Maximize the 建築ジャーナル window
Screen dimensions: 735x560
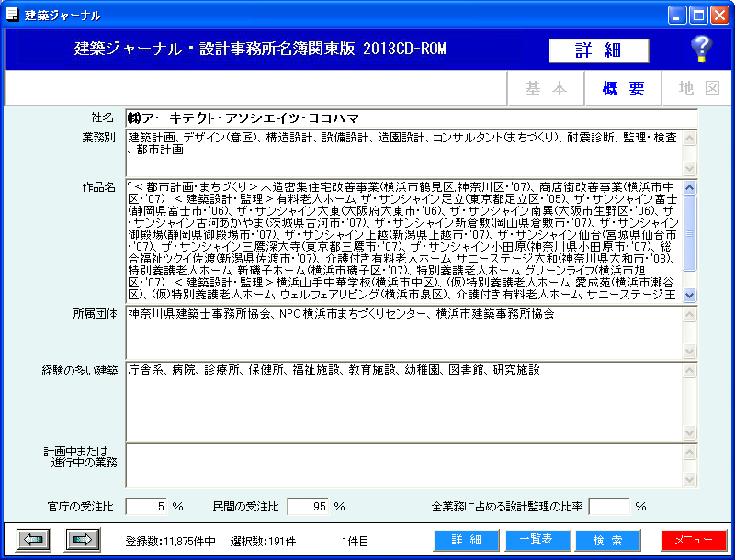click(698, 16)
